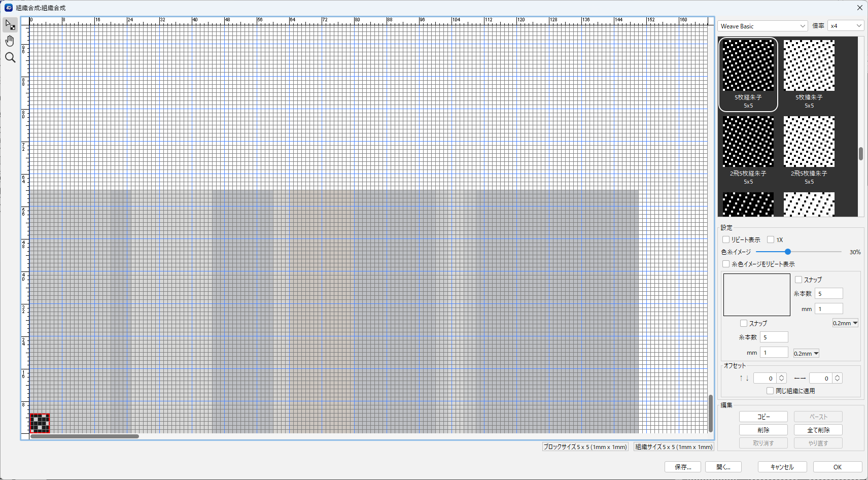Toggle the 1X checkbox
The width and height of the screenshot is (868, 480).
[x=771, y=239]
